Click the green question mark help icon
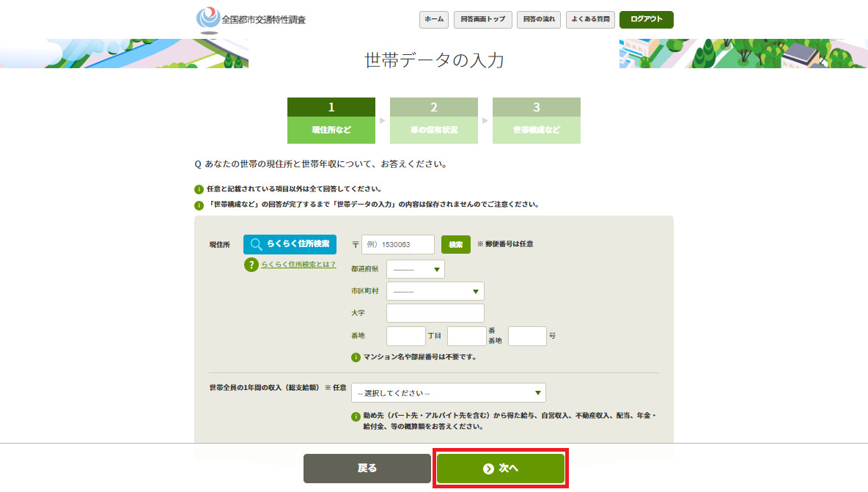 pos(251,265)
